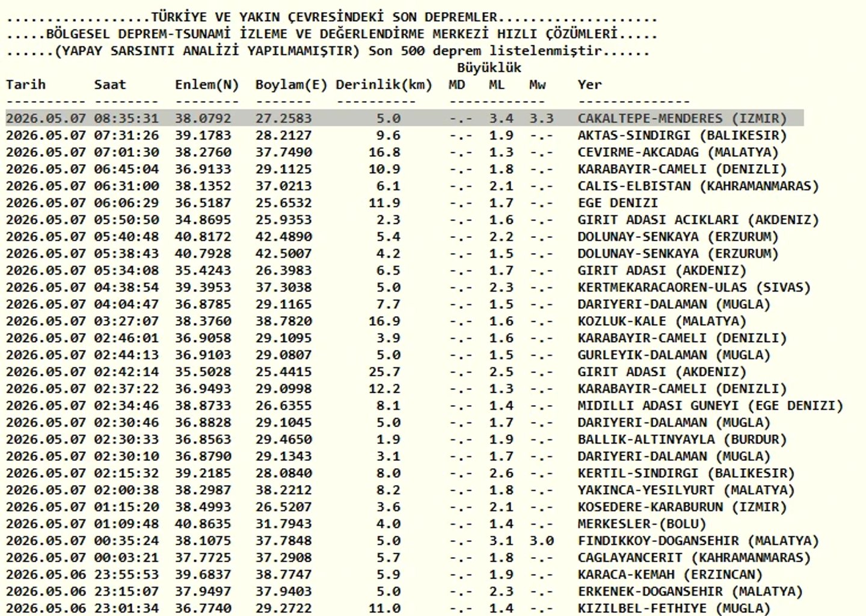Image resolution: width=866 pixels, height=616 pixels.
Task: Click the MERKESLER-(BOLU) location
Action: (642, 523)
